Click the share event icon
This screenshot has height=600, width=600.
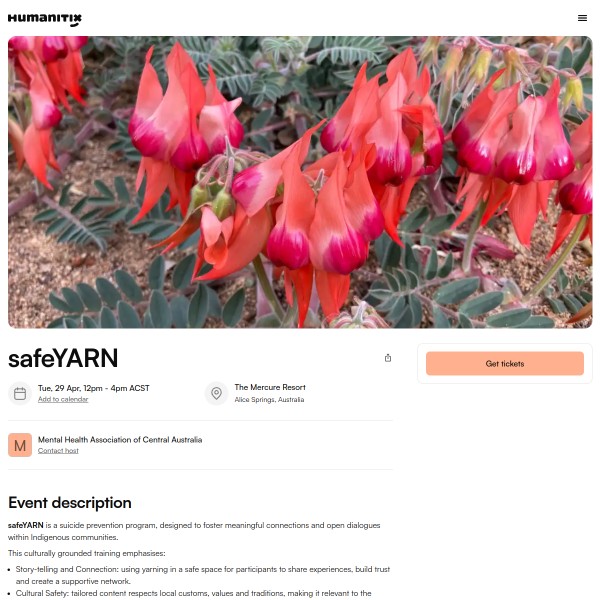(x=388, y=358)
